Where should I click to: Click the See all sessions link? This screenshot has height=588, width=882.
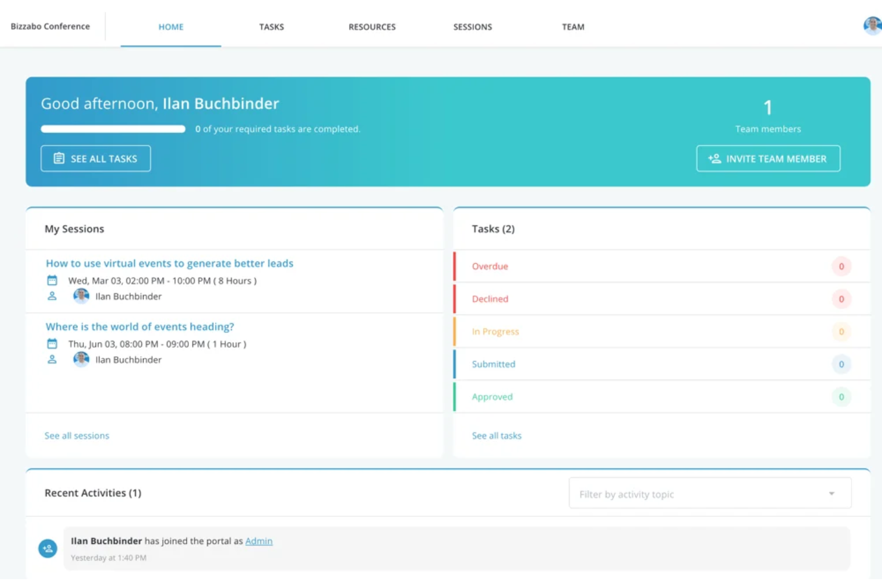pos(77,435)
